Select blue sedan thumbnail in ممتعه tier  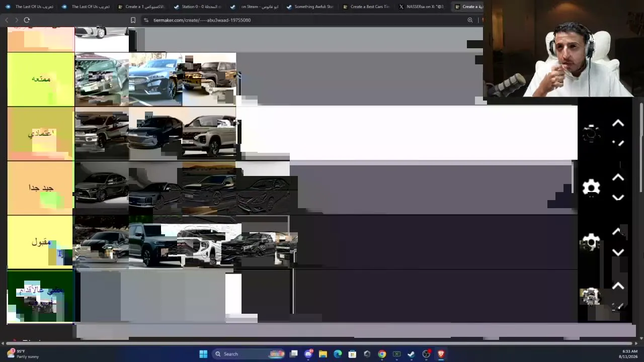pos(155,79)
